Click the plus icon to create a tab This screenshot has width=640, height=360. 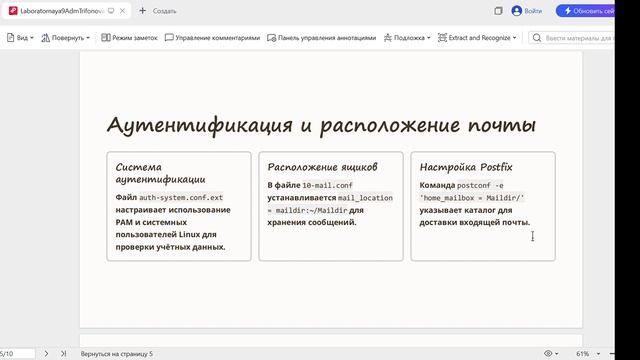tap(142, 11)
